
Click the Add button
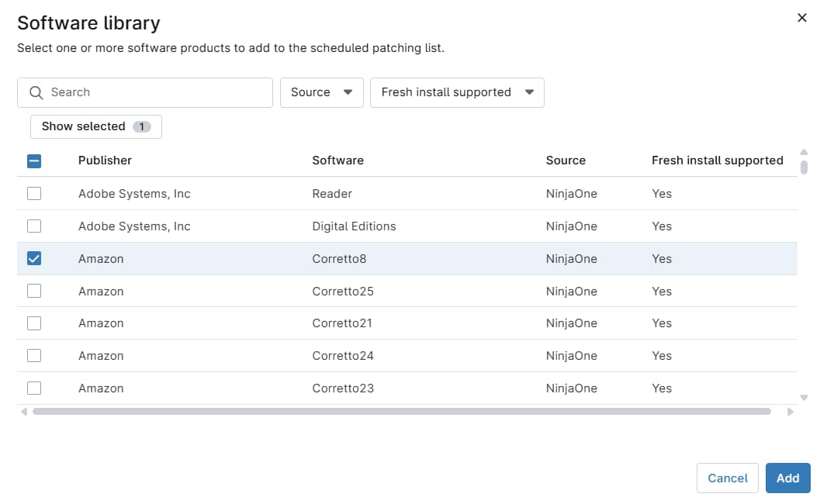click(787, 478)
